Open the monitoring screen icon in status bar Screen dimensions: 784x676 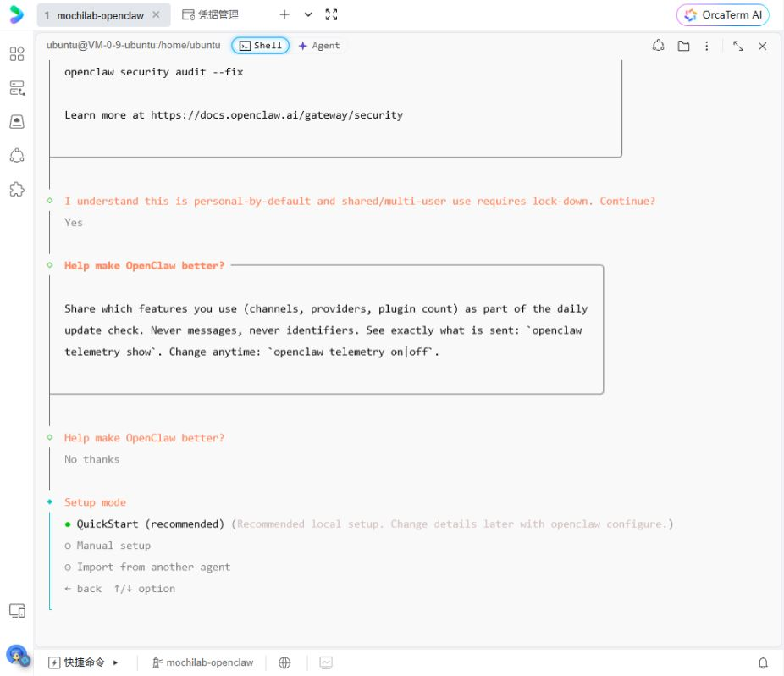326,662
